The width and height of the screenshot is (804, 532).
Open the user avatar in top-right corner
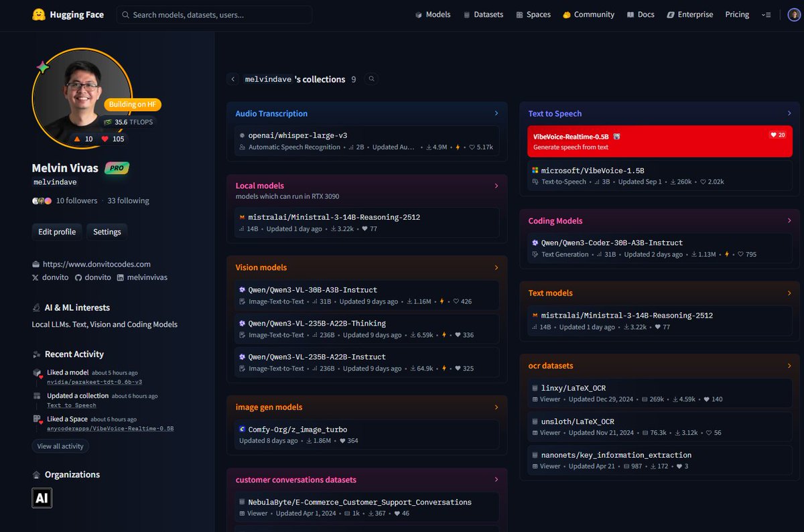tap(793, 15)
